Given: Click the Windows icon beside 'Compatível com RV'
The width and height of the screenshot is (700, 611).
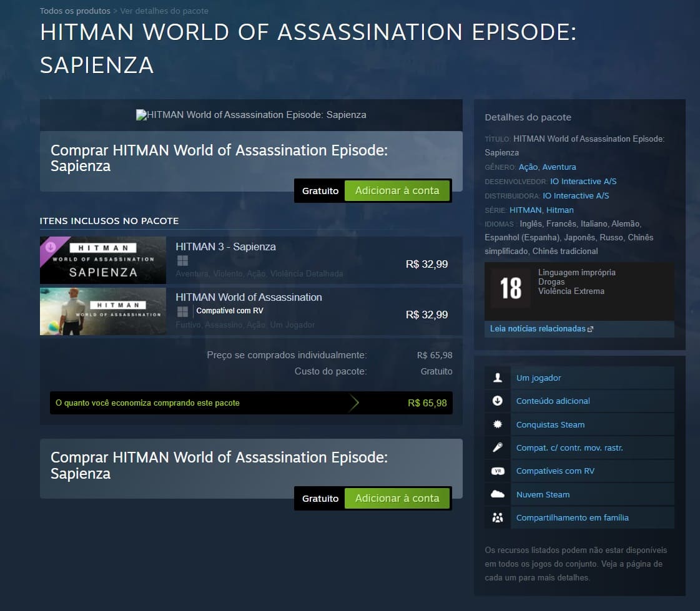Looking at the screenshot, I should click(x=183, y=309).
